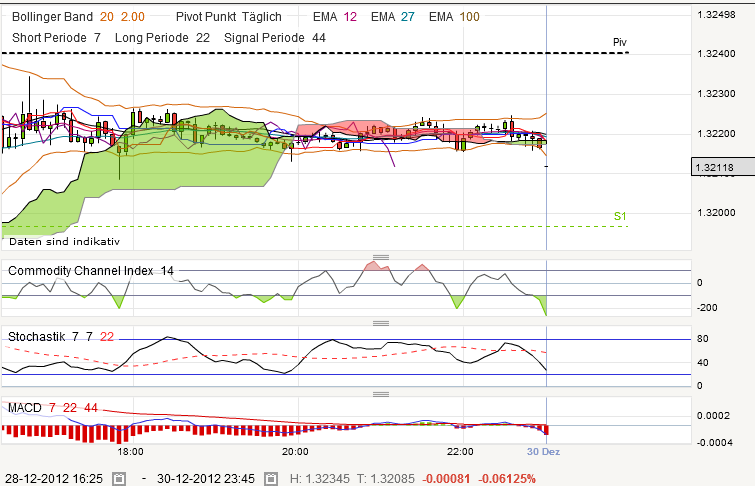Click the Long Periode 22 label
The image size is (755, 486).
tap(162, 38)
